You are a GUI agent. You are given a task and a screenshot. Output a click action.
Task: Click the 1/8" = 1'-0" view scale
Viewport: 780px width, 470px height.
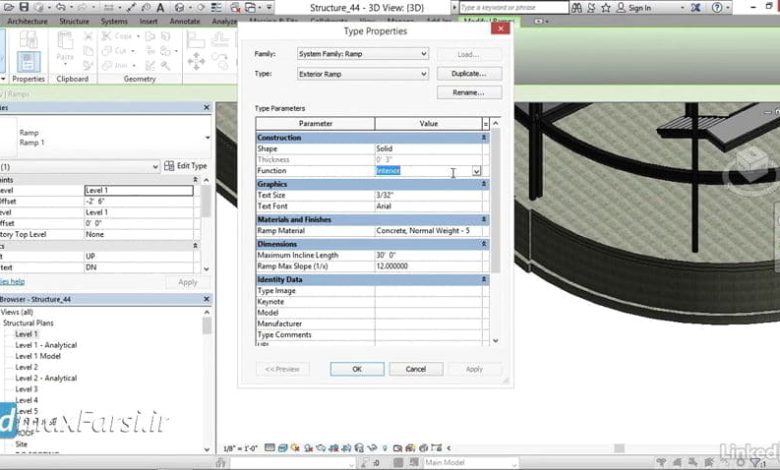click(x=240, y=448)
